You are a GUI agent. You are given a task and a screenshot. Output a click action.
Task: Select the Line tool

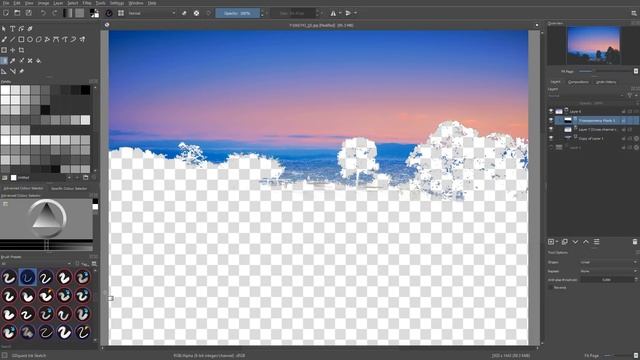[12, 39]
